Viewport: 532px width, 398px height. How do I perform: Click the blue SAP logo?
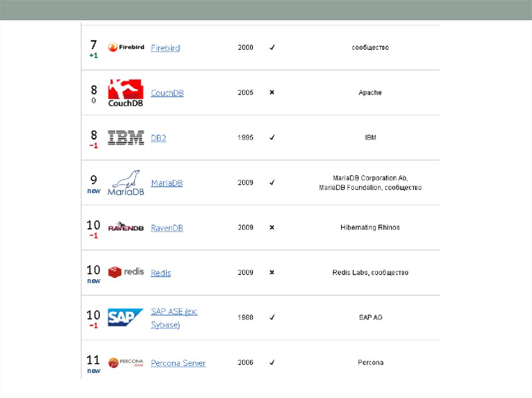pos(125,317)
